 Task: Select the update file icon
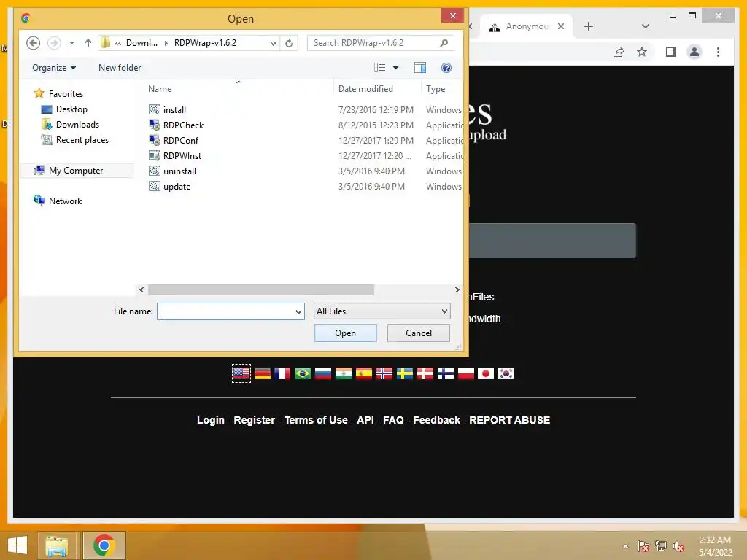(x=155, y=186)
